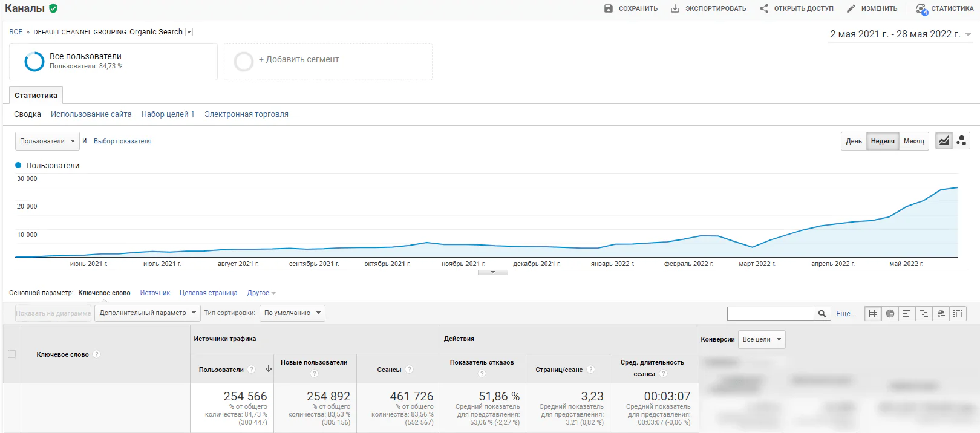Open the date range selector

pyautogui.click(x=901, y=34)
